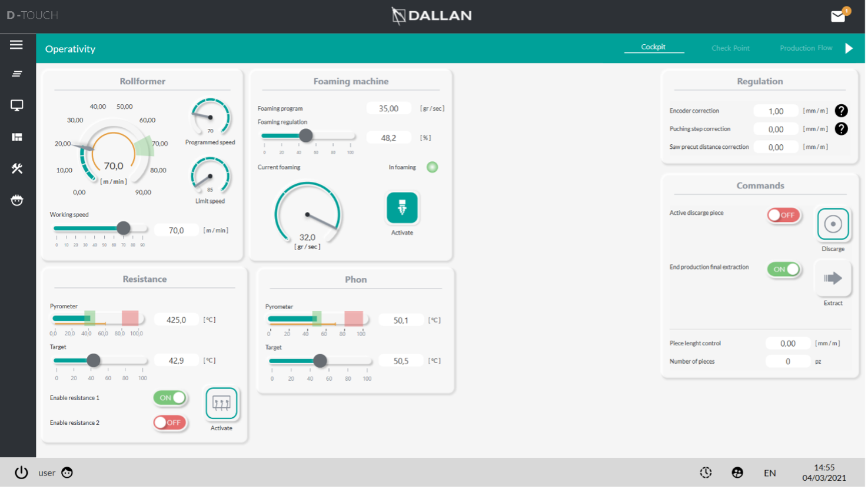Click the Foaming program input field
Screen dimensions: 868x489
click(388, 108)
